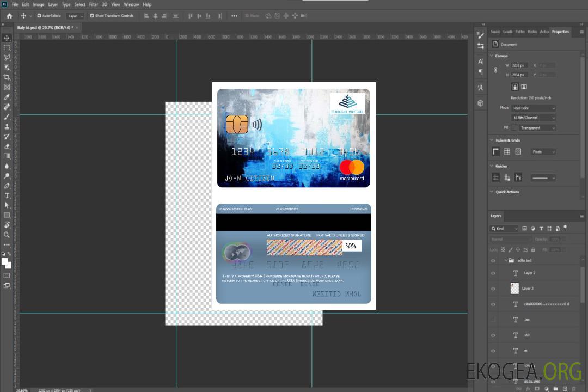Open the Brush Settings panel icon
This screenshot has height=392, width=588.
(481, 35)
